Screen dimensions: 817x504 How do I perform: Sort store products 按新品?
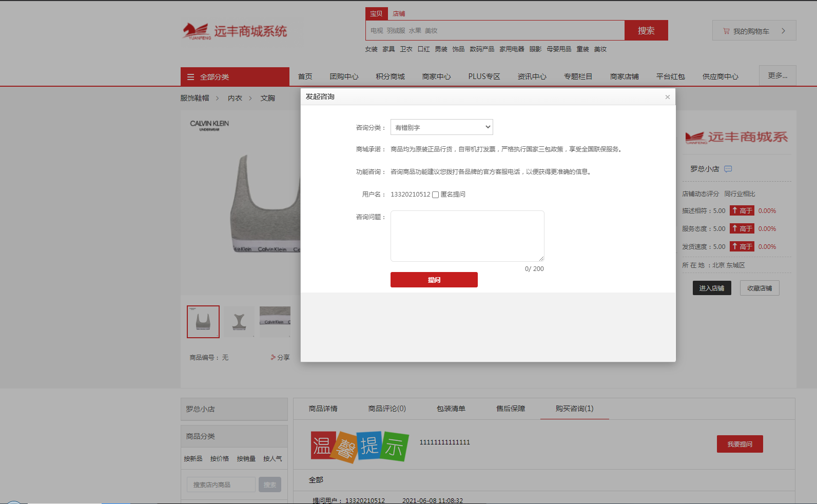click(x=193, y=459)
